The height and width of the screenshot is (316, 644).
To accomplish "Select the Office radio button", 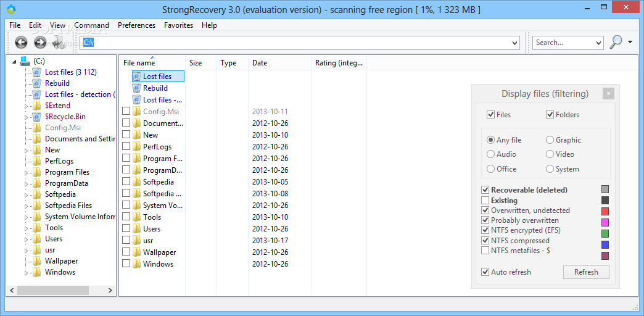I will [490, 169].
